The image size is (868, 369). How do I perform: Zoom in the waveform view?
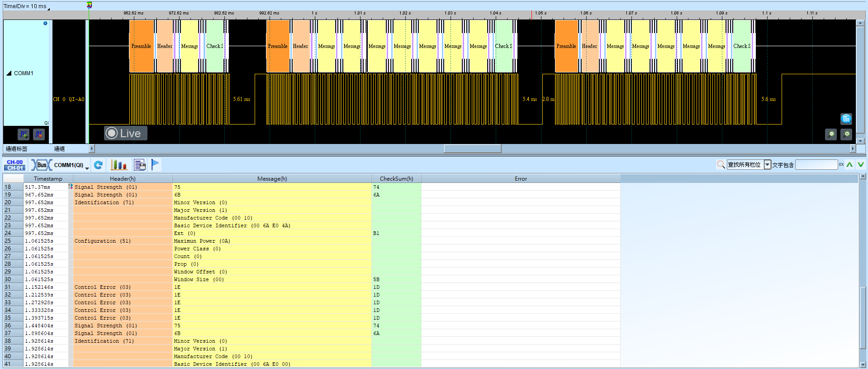(846, 134)
